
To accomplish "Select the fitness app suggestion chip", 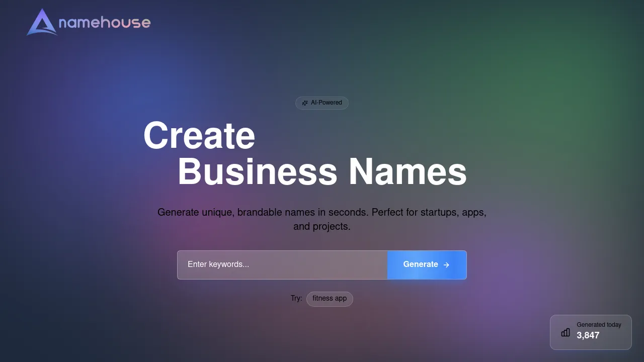I will click(x=330, y=298).
